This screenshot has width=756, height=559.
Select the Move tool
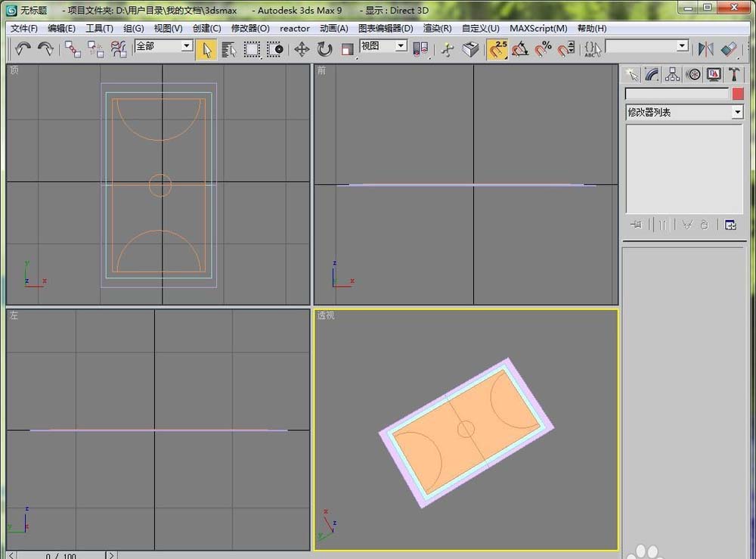click(302, 49)
